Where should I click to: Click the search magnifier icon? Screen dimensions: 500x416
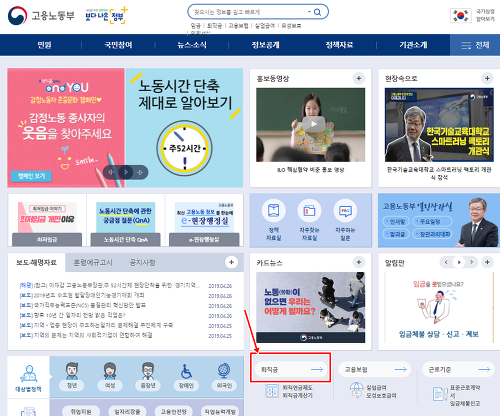(x=317, y=12)
